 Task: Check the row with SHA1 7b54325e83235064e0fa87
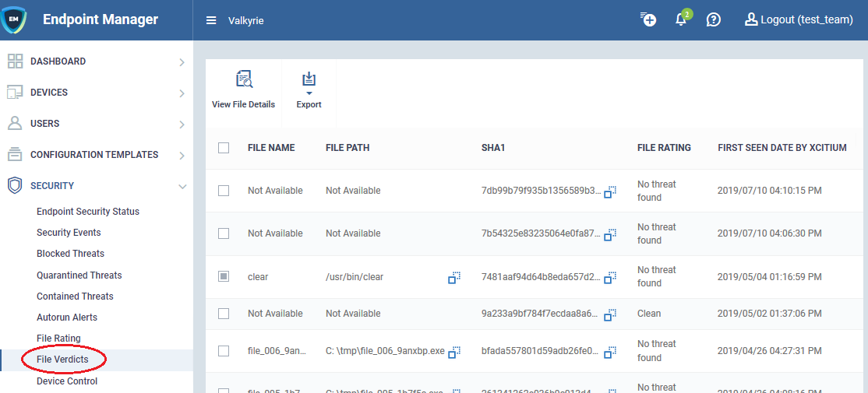224,233
